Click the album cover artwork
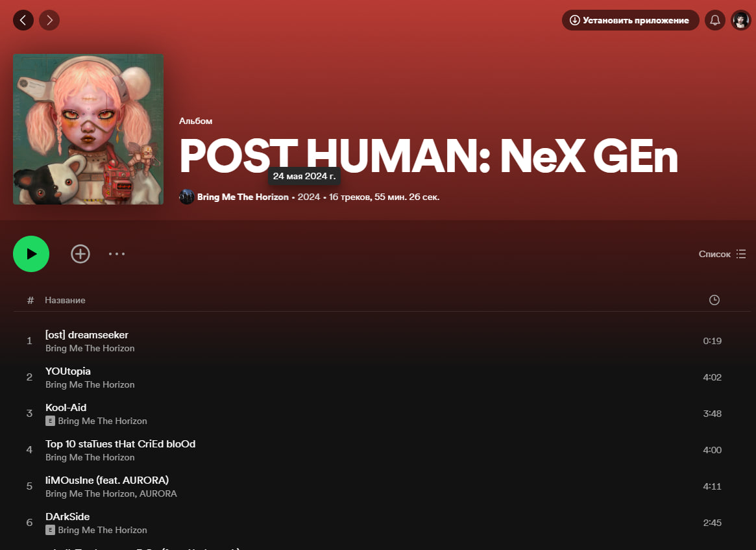 pos(88,129)
